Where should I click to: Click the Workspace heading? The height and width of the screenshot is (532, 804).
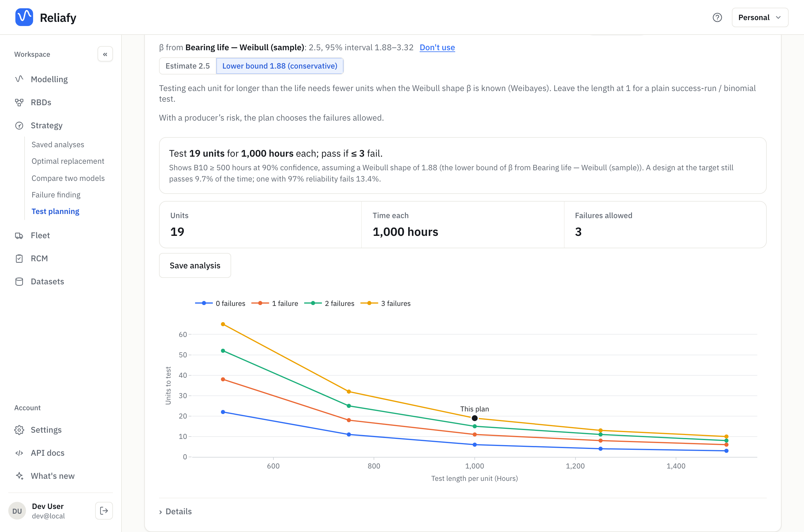(x=32, y=54)
